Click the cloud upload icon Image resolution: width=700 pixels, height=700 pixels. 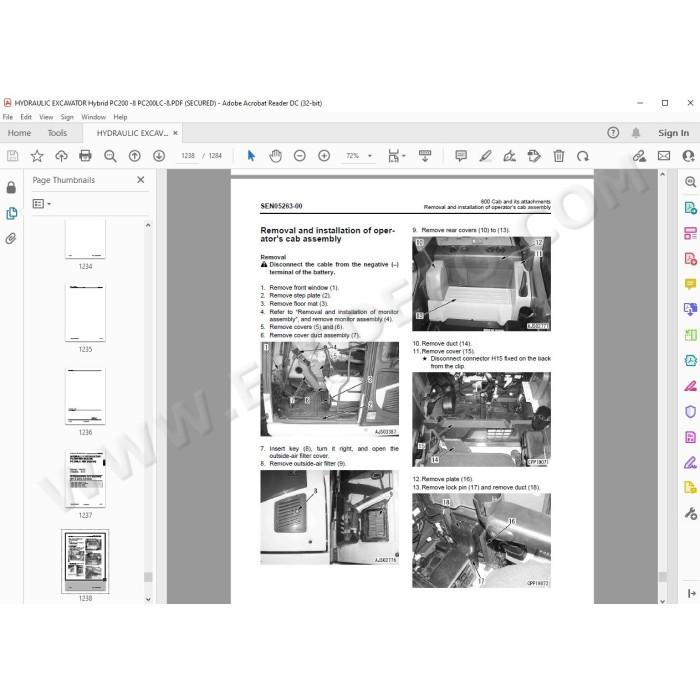pos(61,156)
